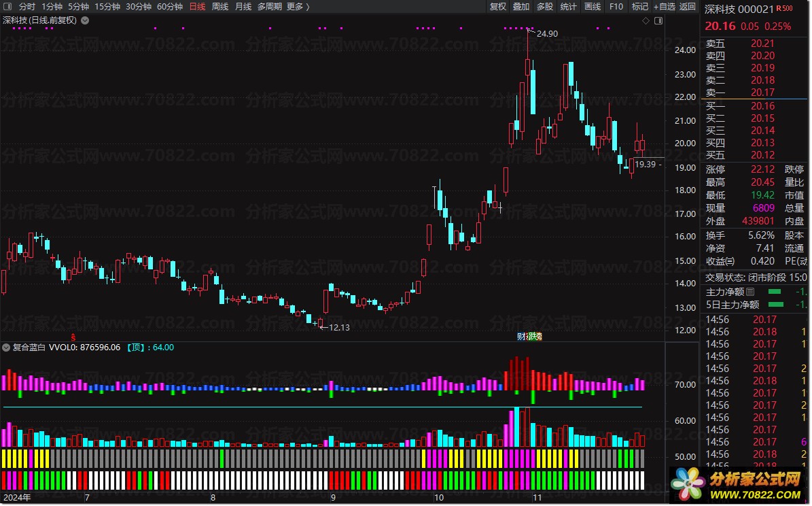The width and height of the screenshot is (812, 506).
Task: Select the 1分钟 period tab
Action: click(x=52, y=7)
